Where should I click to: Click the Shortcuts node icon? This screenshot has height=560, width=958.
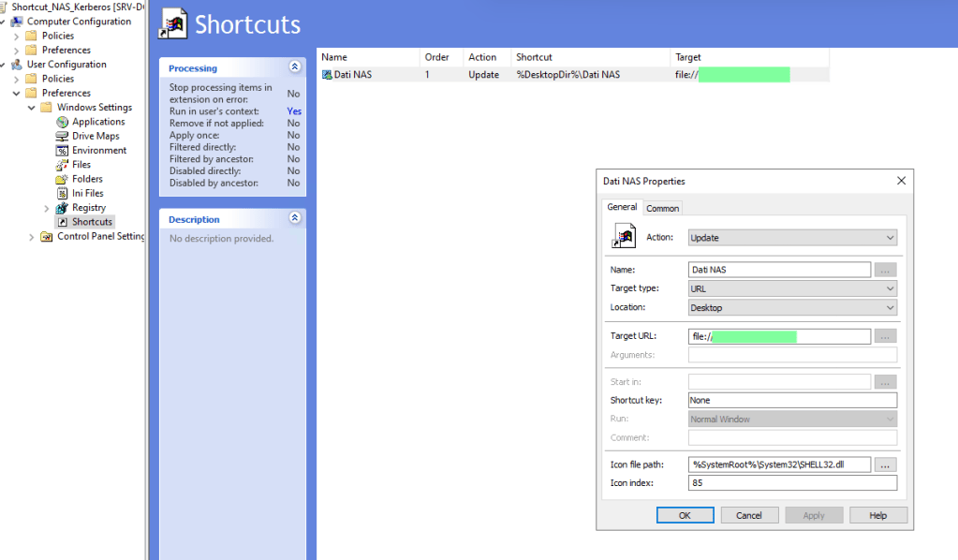click(x=62, y=222)
